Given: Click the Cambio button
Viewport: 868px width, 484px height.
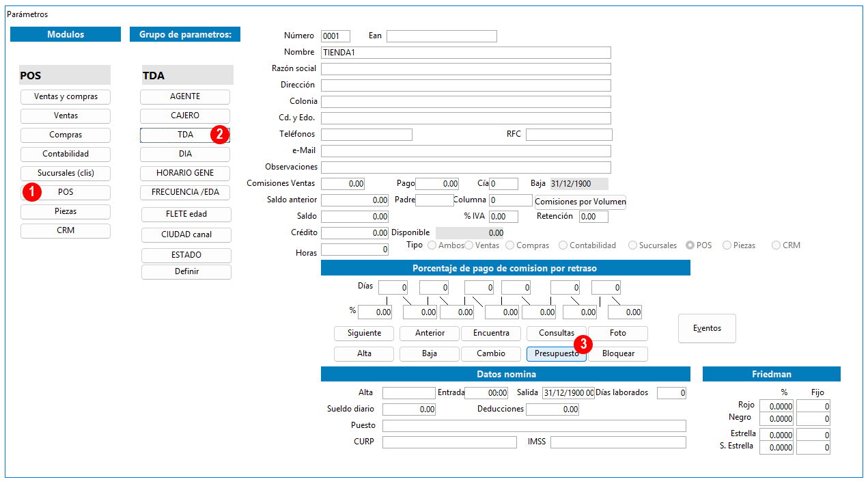Looking at the screenshot, I should click(x=491, y=354).
